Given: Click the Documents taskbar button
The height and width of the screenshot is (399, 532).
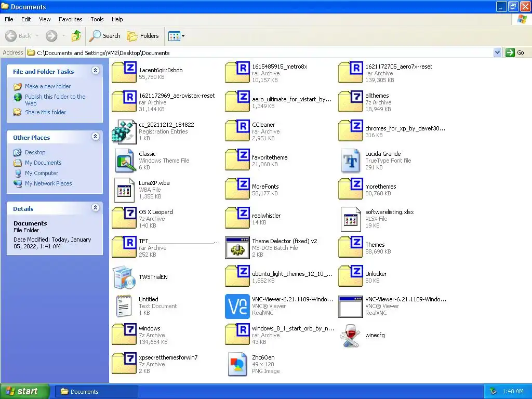Looking at the screenshot, I should coord(97,392).
